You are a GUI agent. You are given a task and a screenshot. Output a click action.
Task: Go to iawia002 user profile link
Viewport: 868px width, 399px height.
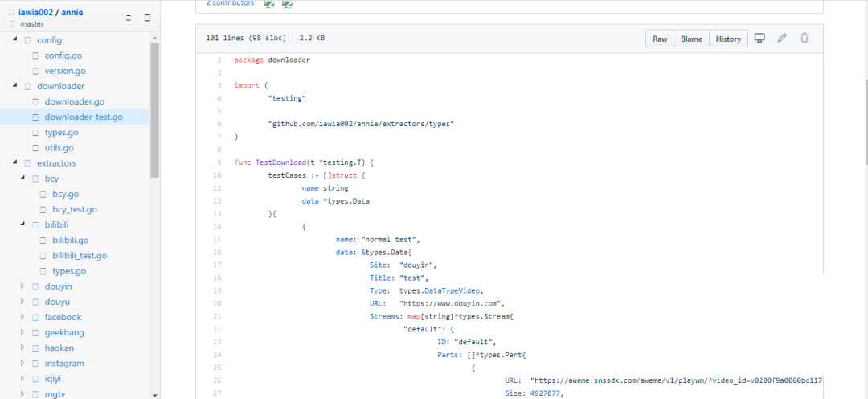click(35, 12)
